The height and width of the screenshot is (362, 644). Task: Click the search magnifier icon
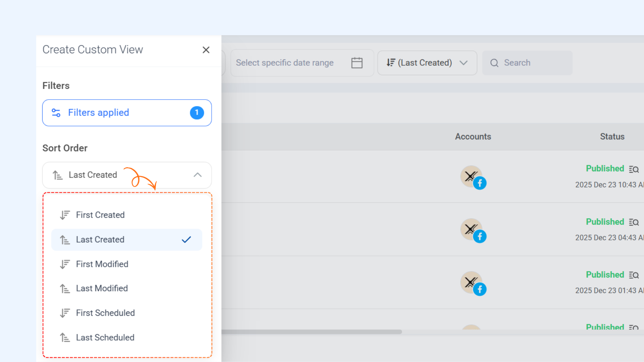pyautogui.click(x=494, y=63)
